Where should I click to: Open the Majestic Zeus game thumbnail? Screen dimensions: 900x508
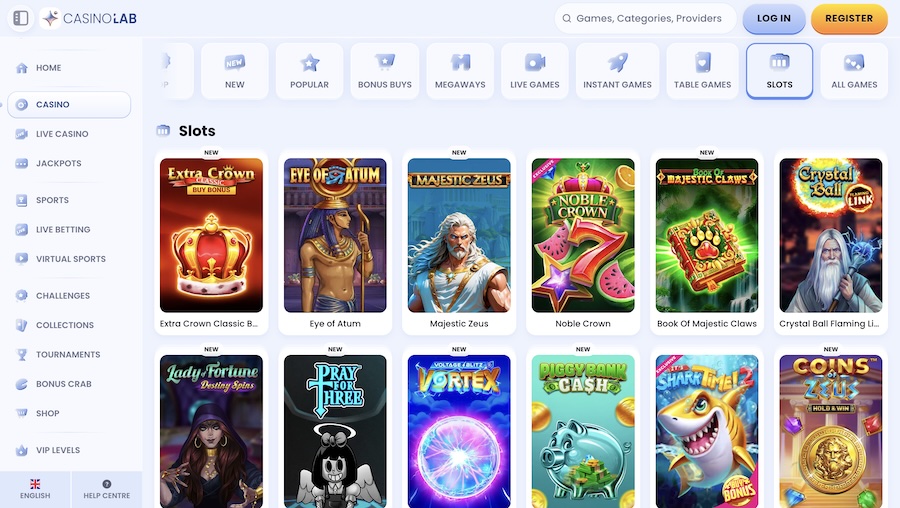459,235
